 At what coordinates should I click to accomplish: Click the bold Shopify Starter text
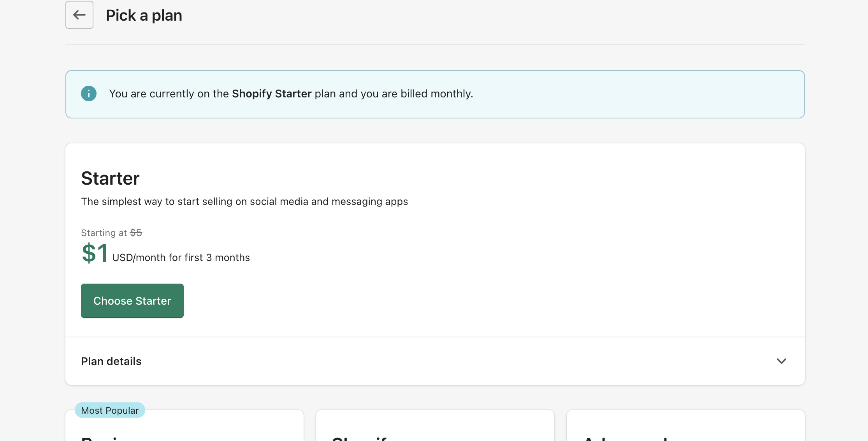272,94
